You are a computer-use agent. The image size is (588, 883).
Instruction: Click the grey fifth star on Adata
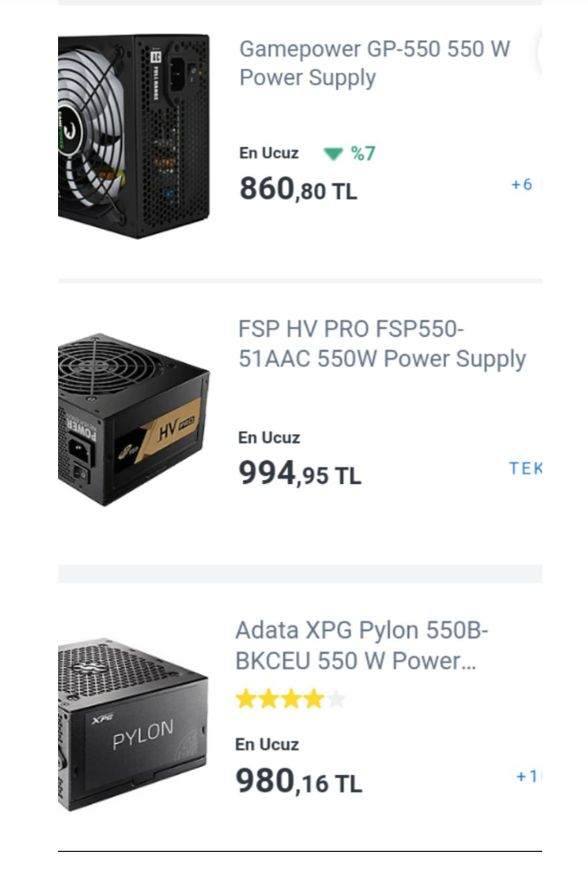[336, 699]
